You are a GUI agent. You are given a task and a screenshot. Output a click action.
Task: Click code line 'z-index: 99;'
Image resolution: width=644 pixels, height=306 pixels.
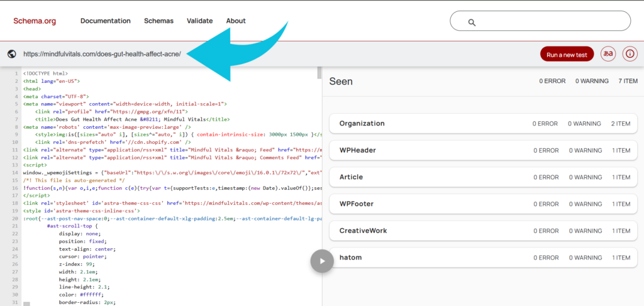(77, 264)
